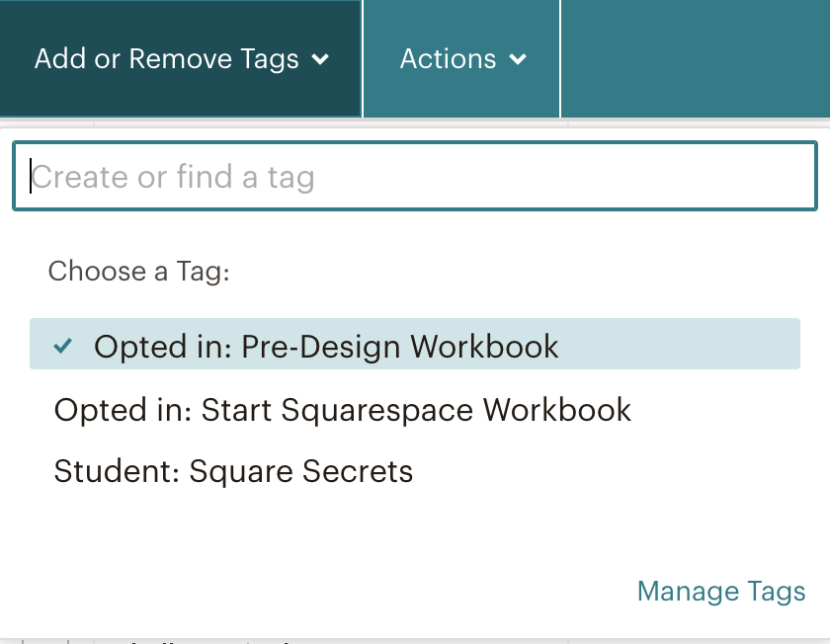Focus the Create or find a tag field
Image resolution: width=830 pixels, height=644 pixels.
[415, 176]
